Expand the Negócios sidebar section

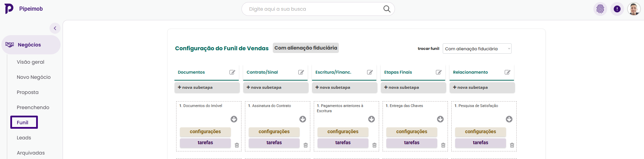click(29, 45)
